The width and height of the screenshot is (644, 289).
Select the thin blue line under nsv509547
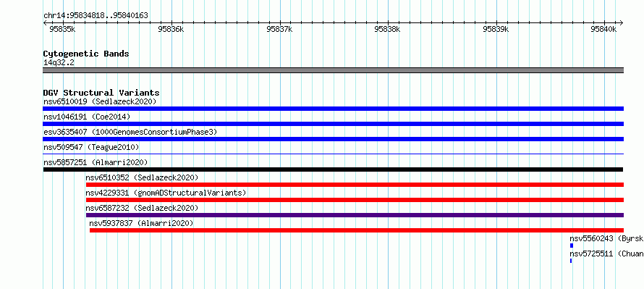[333, 154]
